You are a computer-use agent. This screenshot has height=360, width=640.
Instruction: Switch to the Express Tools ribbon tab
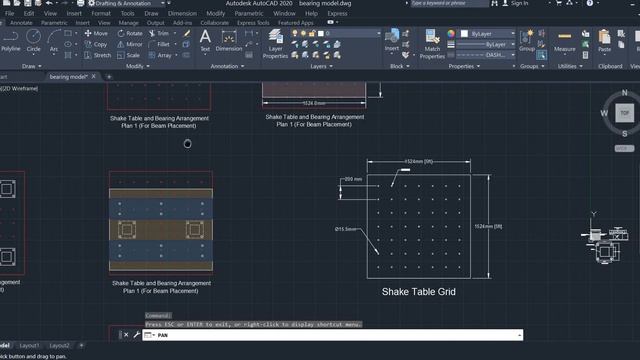pos(253,23)
